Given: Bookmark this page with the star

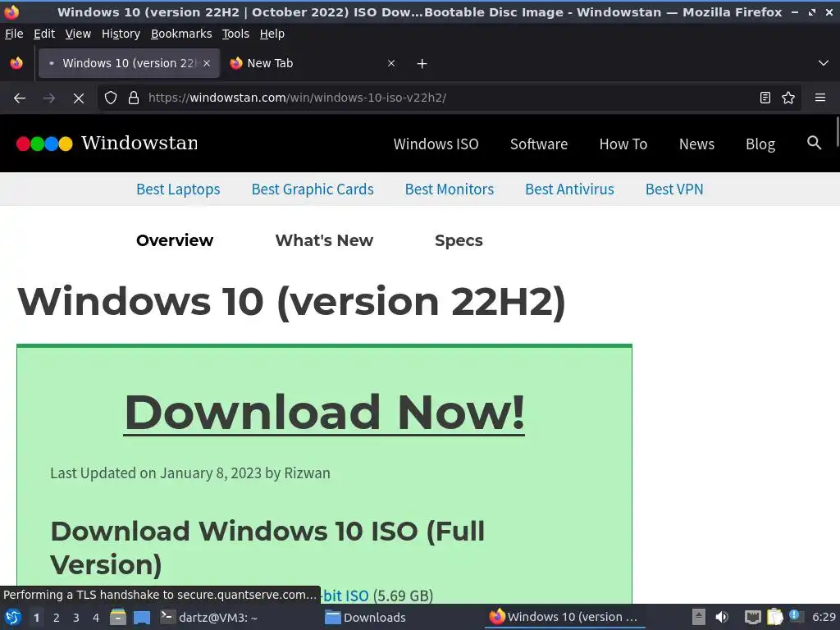Looking at the screenshot, I should pyautogui.click(x=788, y=98).
